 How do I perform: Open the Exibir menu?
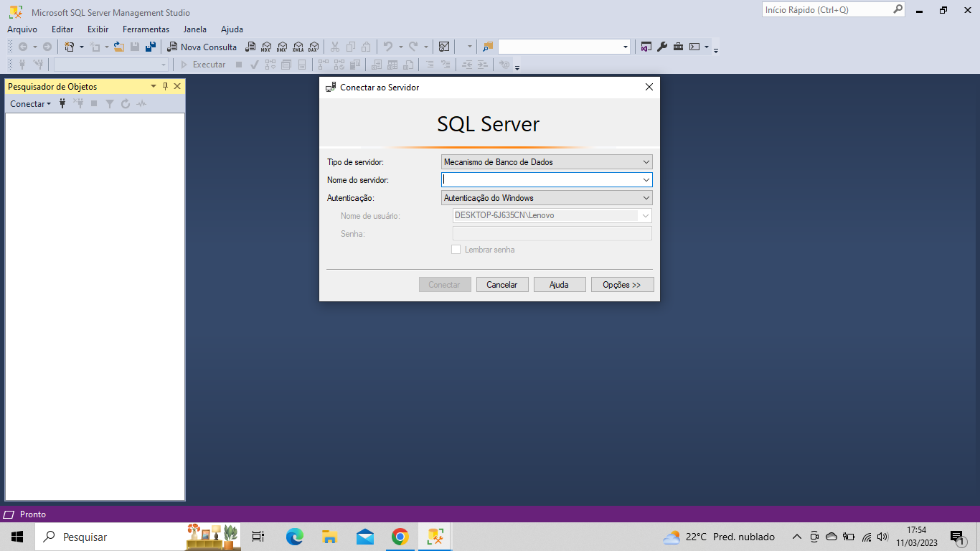click(98, 29)
